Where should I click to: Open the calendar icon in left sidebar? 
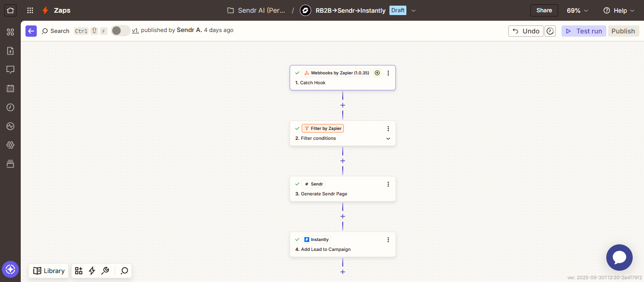(10, 89)
